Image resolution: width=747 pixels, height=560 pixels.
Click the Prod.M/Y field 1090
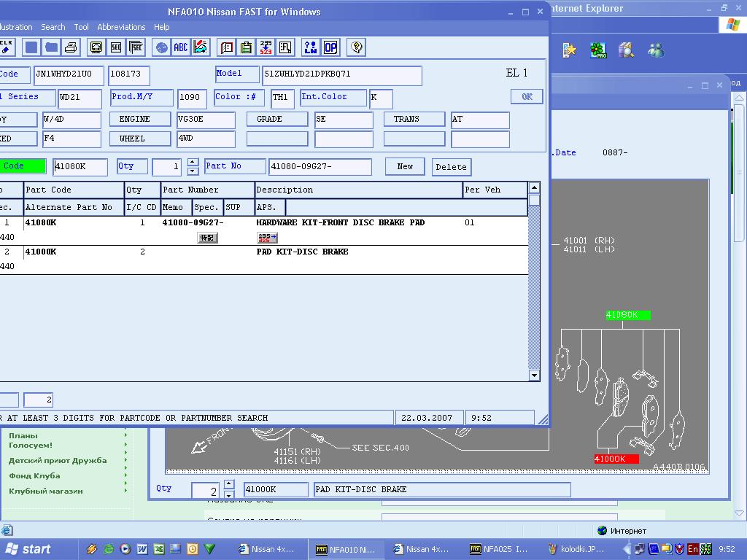[192, 98]
